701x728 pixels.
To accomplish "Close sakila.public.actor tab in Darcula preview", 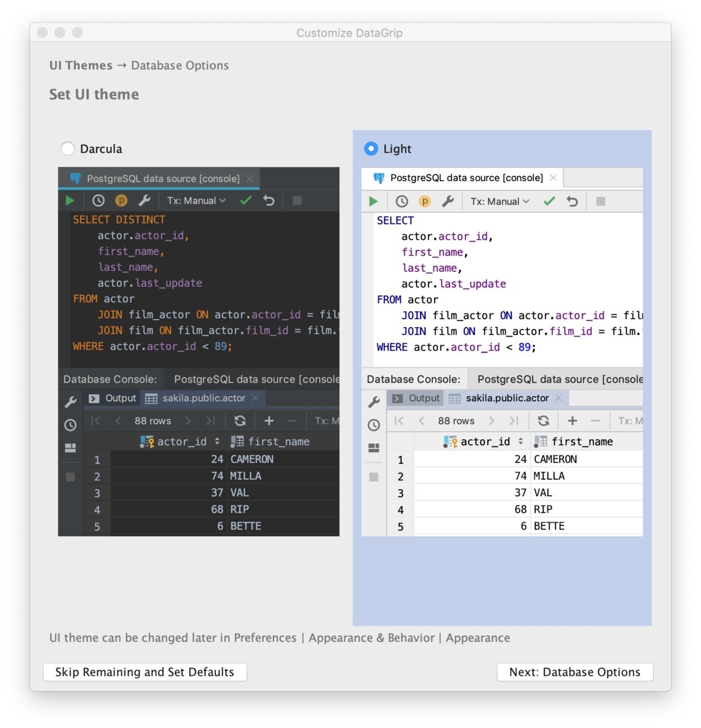I will click(255, 398).
